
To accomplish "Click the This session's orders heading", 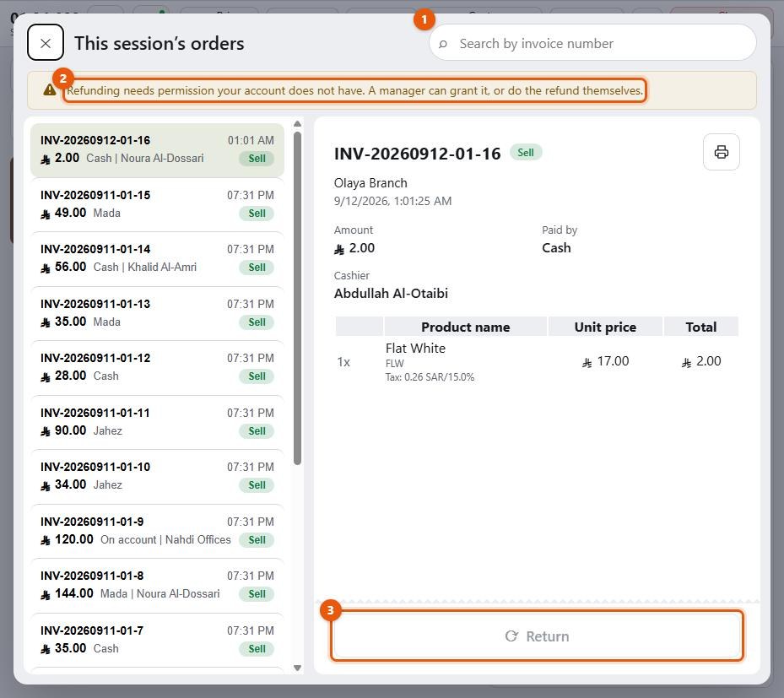I will tap(159, 44).
